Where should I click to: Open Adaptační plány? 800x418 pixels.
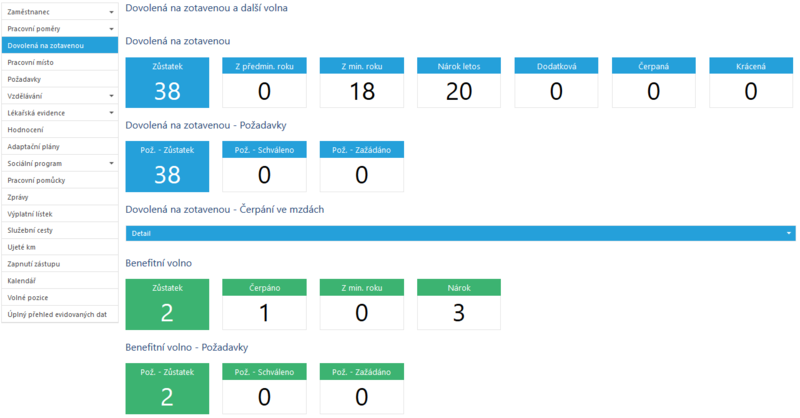(60, 146)
